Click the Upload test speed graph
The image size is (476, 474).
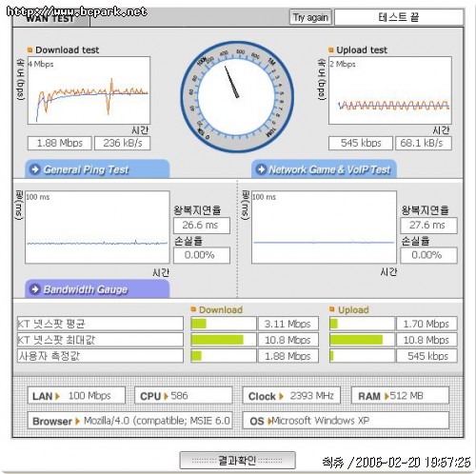390,90
